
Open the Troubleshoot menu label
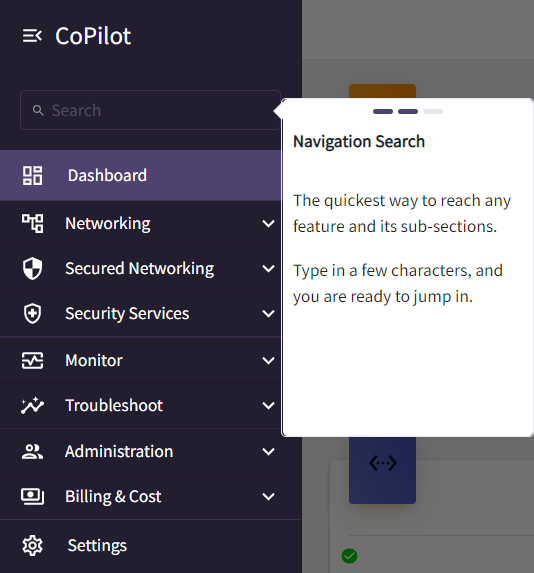tap(114, 405)
